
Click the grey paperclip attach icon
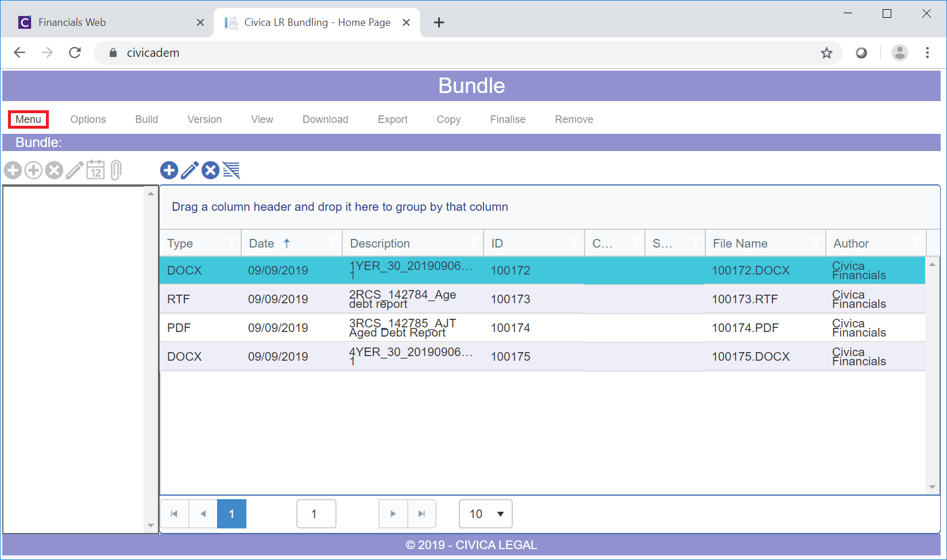[116, 170]
